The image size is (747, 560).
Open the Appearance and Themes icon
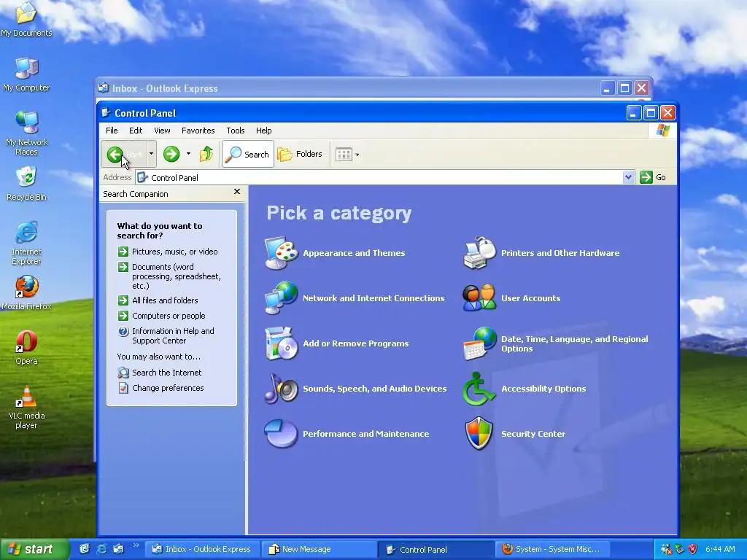click(282, 252)
